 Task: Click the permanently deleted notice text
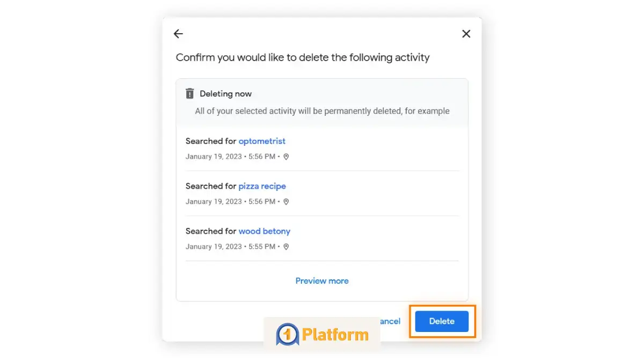pos(322,111)
